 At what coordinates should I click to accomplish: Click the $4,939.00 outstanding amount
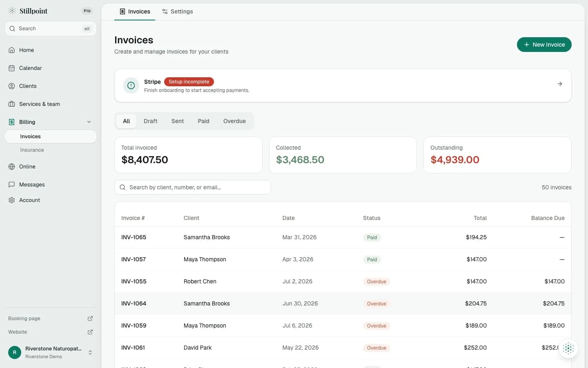455,159
